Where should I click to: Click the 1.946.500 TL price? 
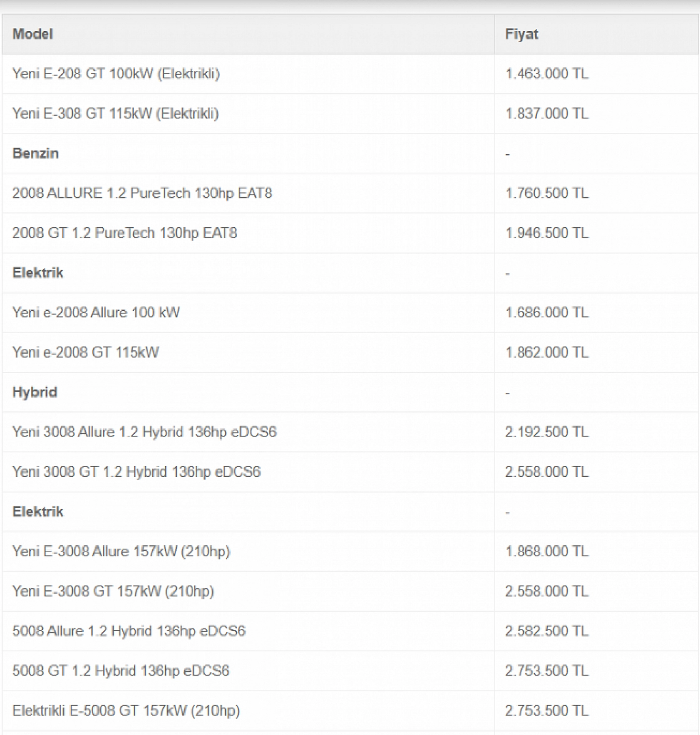(546, 233)
